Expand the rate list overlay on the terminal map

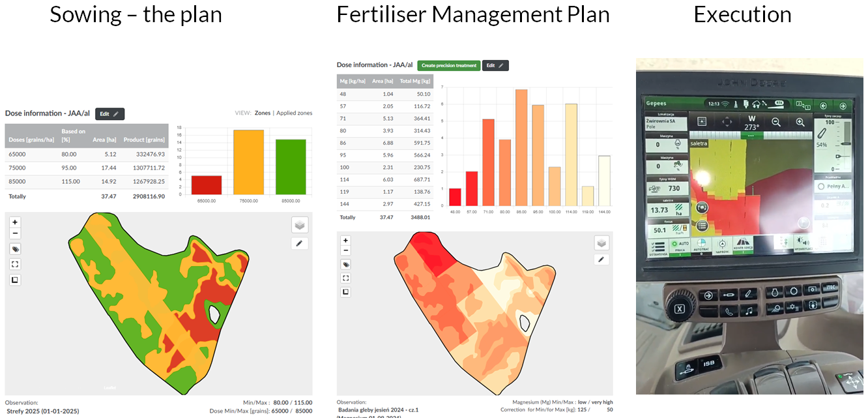(702, 224)
